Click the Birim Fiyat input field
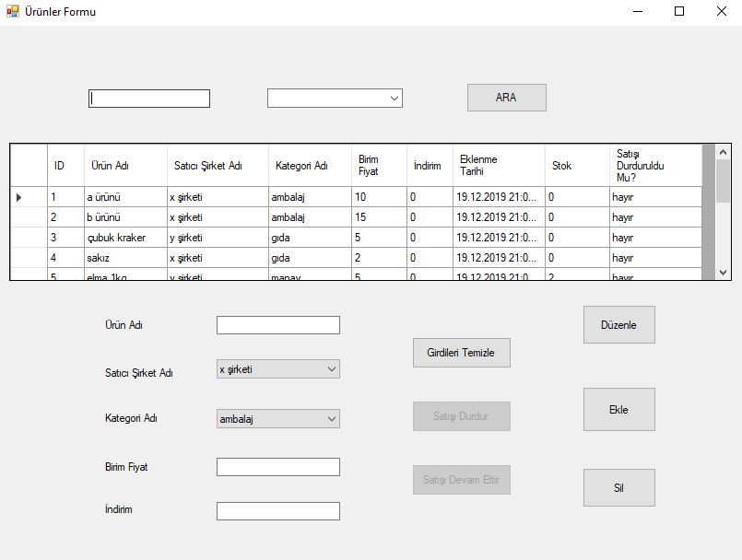742x560 pixels. [277, 466]
